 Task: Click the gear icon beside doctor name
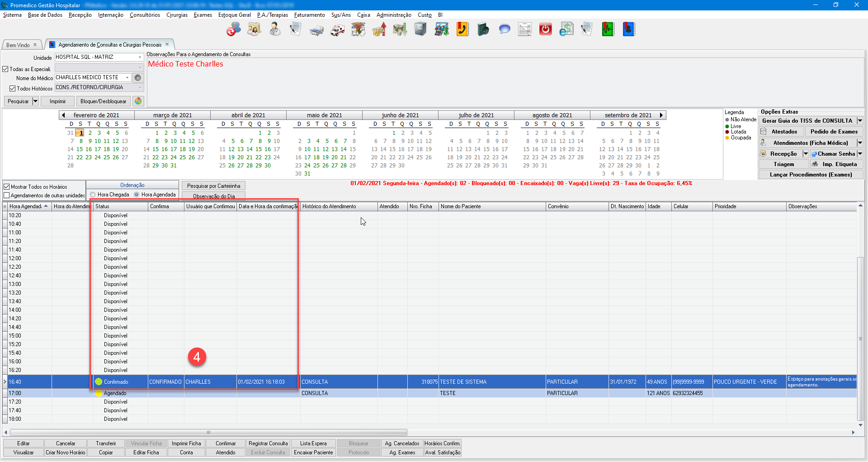(x=138, y=78)
